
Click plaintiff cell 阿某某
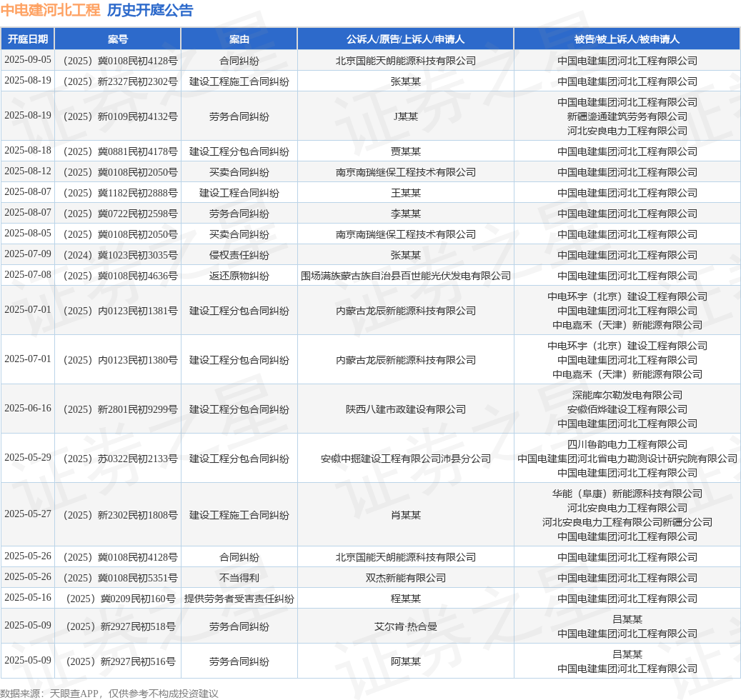(405, 661)
